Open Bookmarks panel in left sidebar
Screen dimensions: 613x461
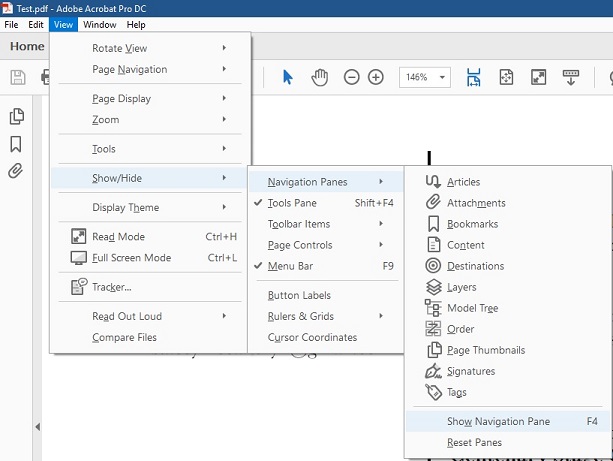(x=16, y=144)
